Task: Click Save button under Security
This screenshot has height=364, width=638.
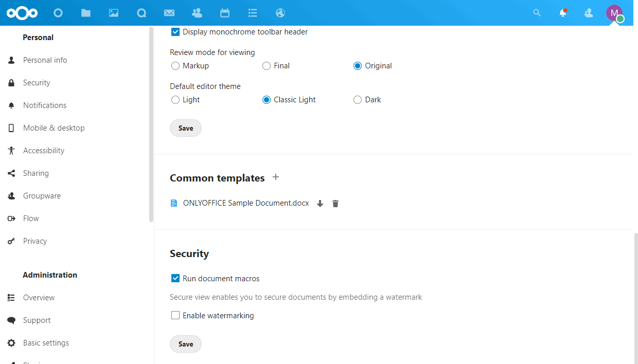Action: tap(186, 344)
